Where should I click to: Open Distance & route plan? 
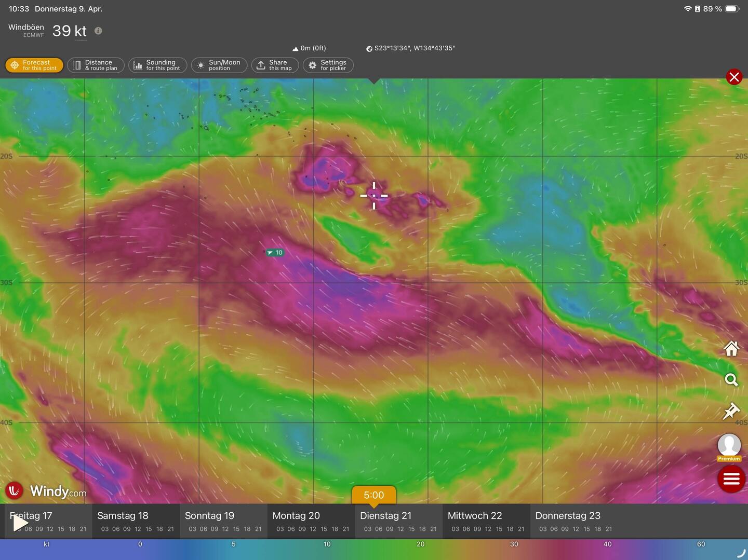coord(96,65)
